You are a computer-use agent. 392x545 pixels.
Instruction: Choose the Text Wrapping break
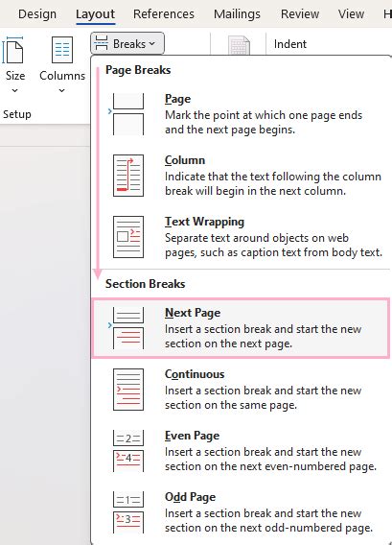coord(240,237)
